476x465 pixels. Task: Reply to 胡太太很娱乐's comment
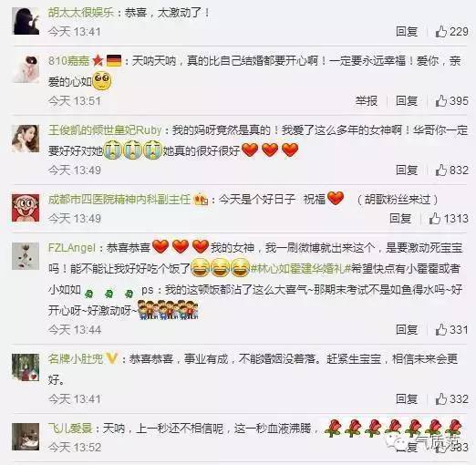pyautogui.click(x=407, y=31)
